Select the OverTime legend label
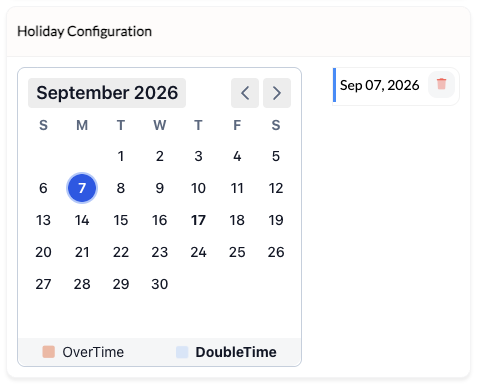The image size is (477, 385). point(93,352)
